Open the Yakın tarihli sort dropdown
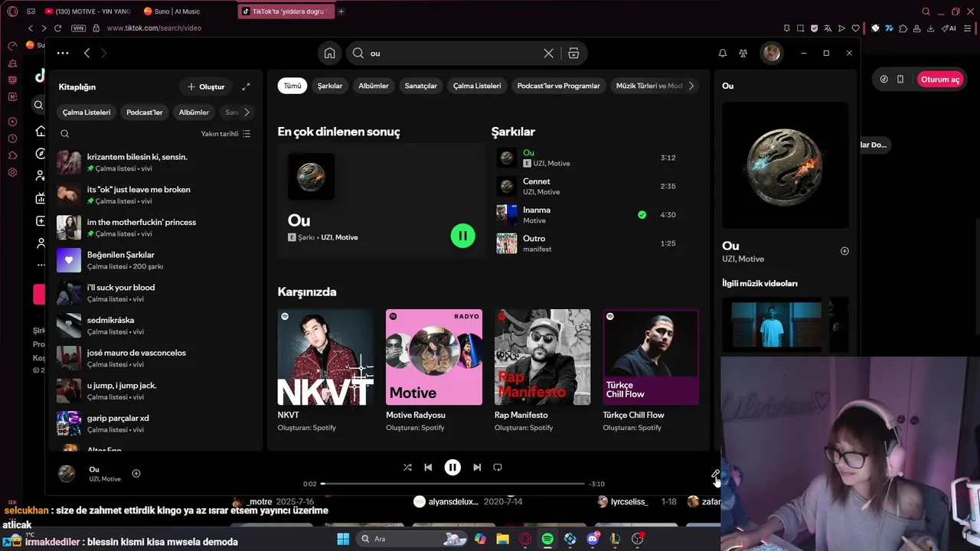Image resolution: width=980 pixels, height=551 pixels. tap(226, 134)
